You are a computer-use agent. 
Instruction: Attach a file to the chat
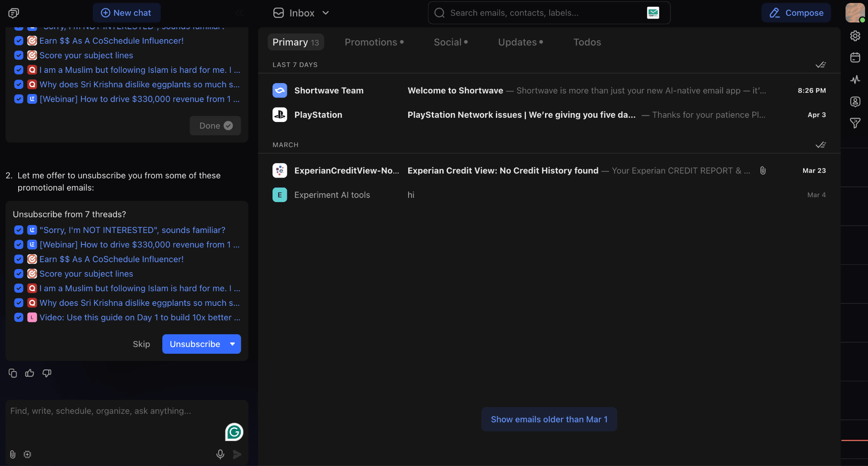13,454
